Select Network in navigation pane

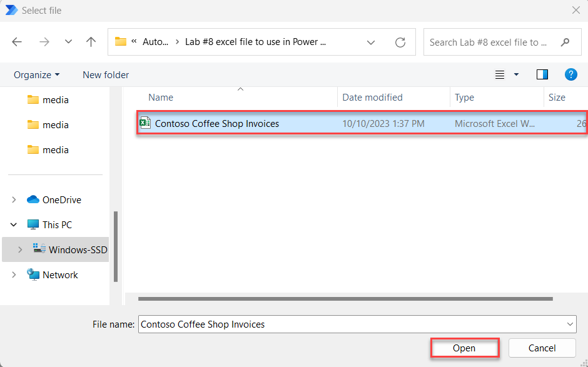(x=60, y=275)
